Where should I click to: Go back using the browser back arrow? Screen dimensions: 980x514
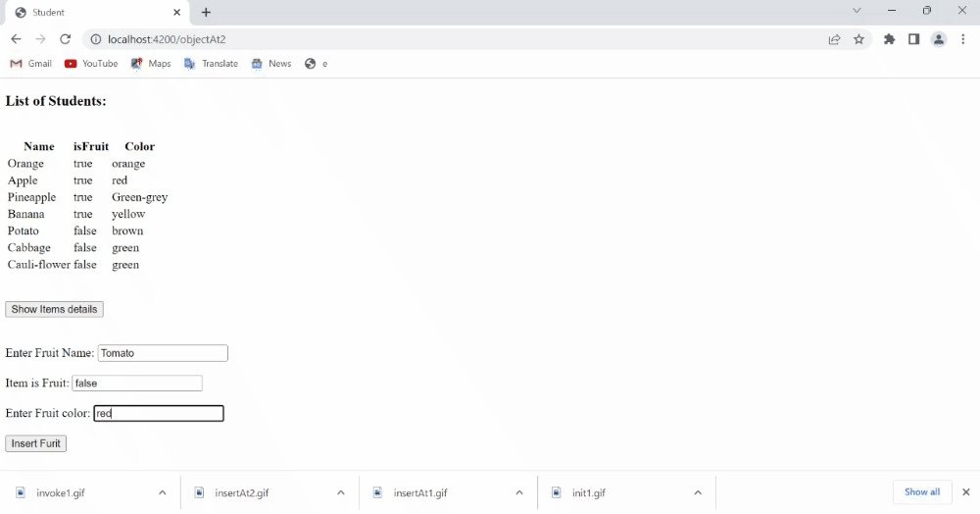[x=16, y=39]
